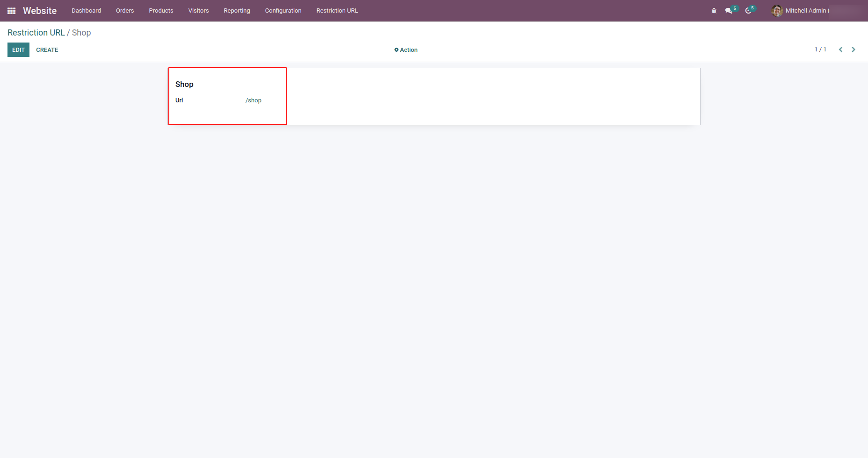The image size is (868, 458).
Task: Click the CREATE button
Action: [x=47, y=50]
